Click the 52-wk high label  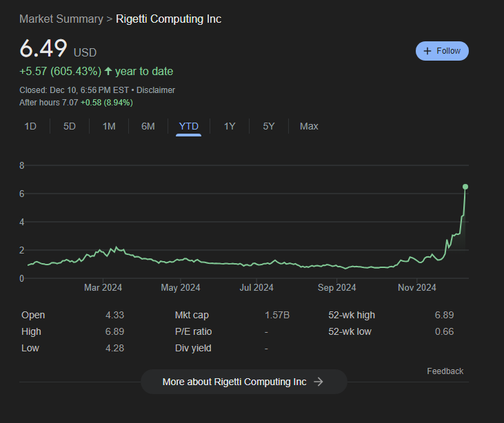352,315
